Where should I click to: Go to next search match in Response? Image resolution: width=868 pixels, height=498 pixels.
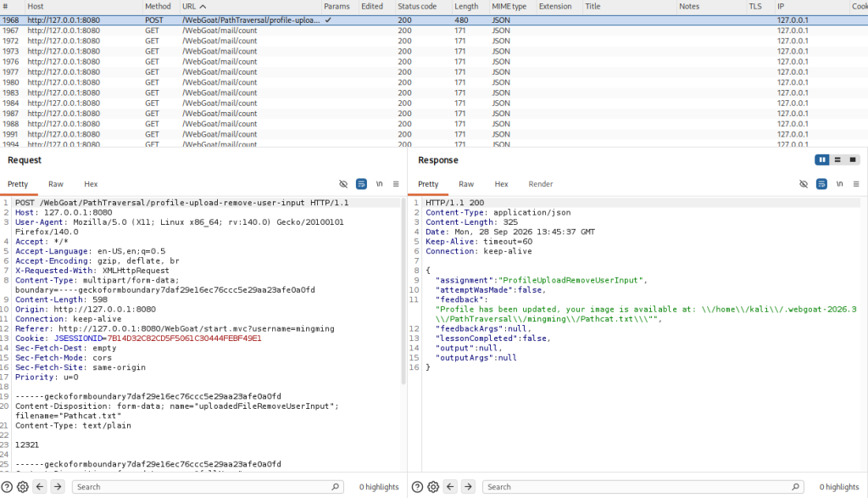pyautogui.click(x=468, y=487)
